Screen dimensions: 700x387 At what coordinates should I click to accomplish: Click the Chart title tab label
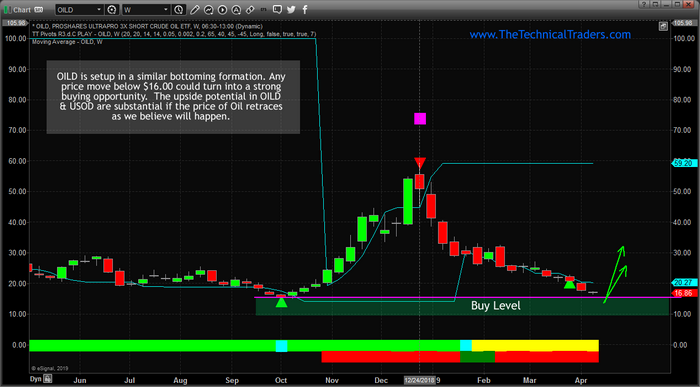pyautogui.click(x=22, y=9)
